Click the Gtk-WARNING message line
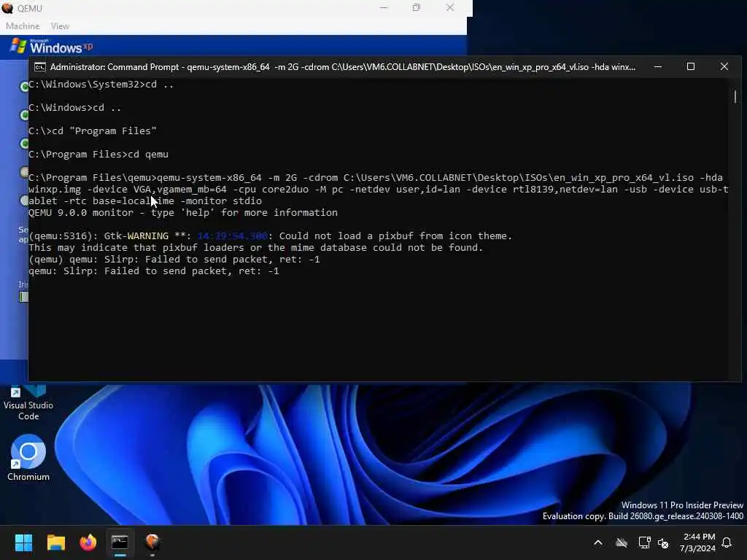Screen dimensions: 747x560 coord(270,236)
